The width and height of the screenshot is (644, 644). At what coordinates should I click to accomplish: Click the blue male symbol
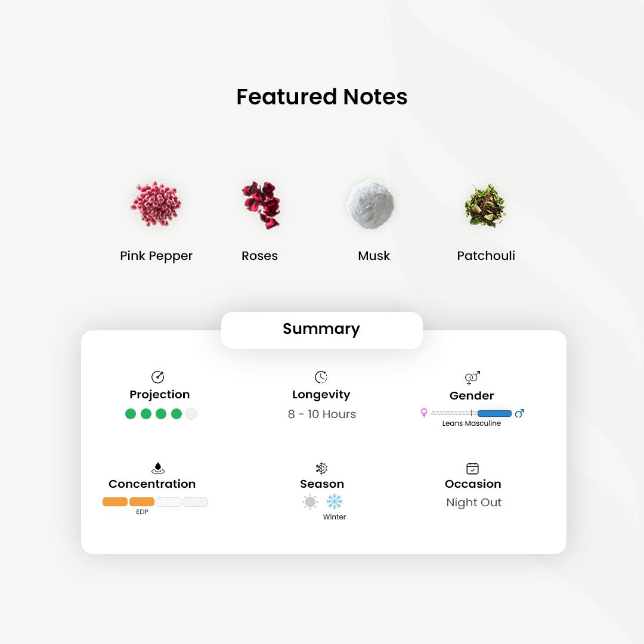[x=519, y=413]
